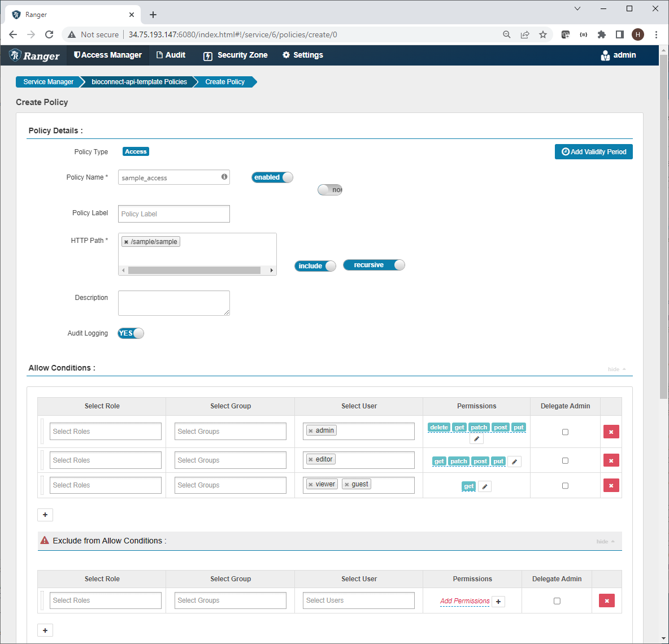Add a new allow condition row
The image size is (669, 644).
pos(45,515)
